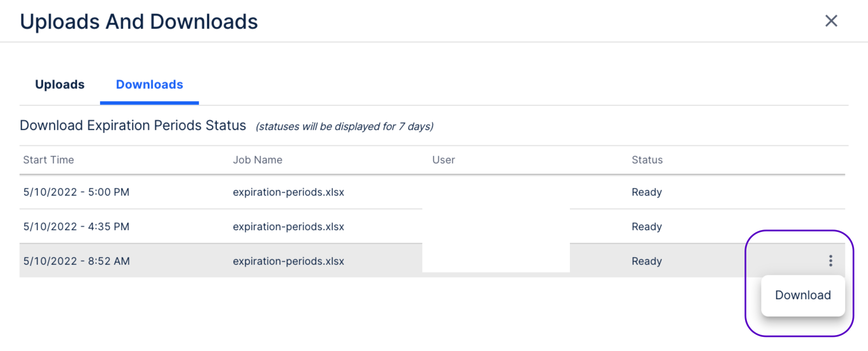The image size is (868, 351).
Task: Click expiration-periods.xlsx in the 4:35 PM row
Action: 288,226
